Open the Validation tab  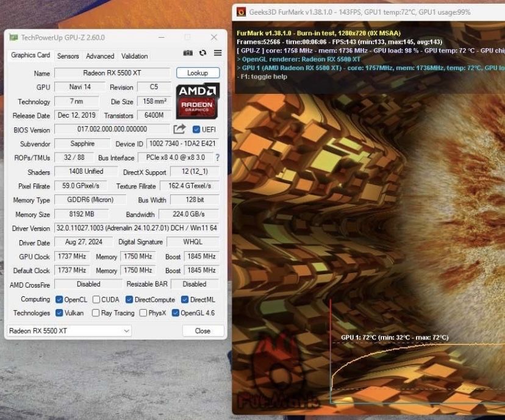click(134, 56)
